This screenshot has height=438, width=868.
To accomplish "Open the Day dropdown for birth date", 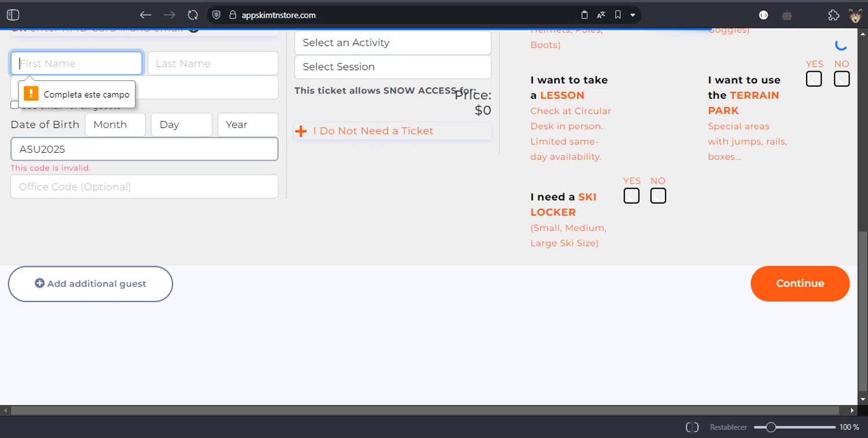I will [x=182, y=125].
